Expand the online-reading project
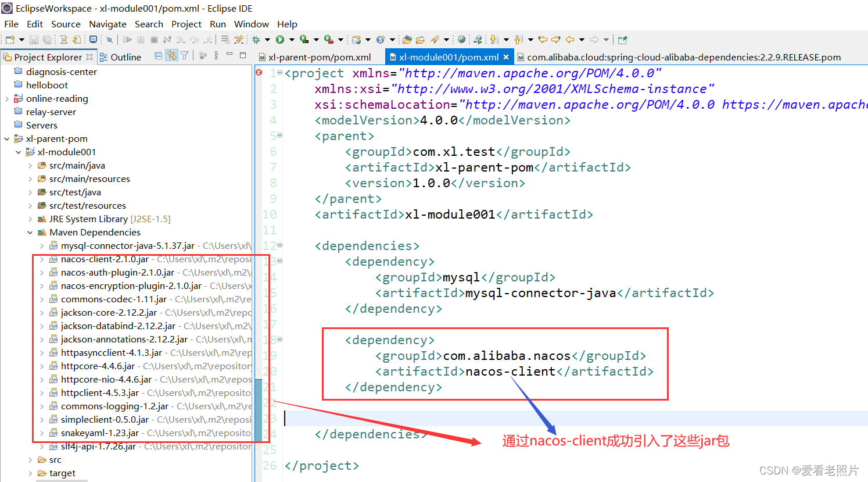Screen dimensions: 868x482 coord(7,99)
